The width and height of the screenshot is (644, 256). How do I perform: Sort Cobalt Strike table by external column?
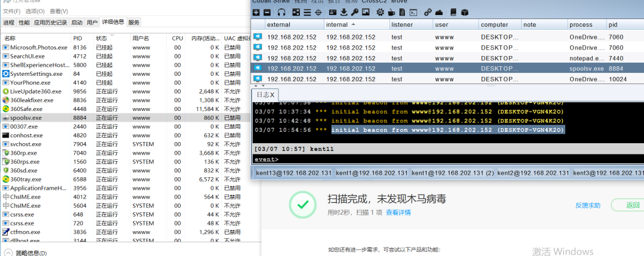point(295,24)
